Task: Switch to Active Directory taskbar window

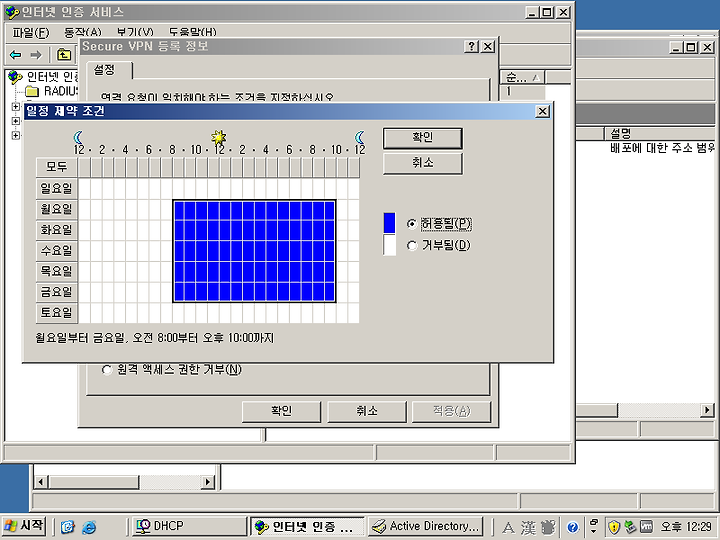Action: (x=426, y=526)
